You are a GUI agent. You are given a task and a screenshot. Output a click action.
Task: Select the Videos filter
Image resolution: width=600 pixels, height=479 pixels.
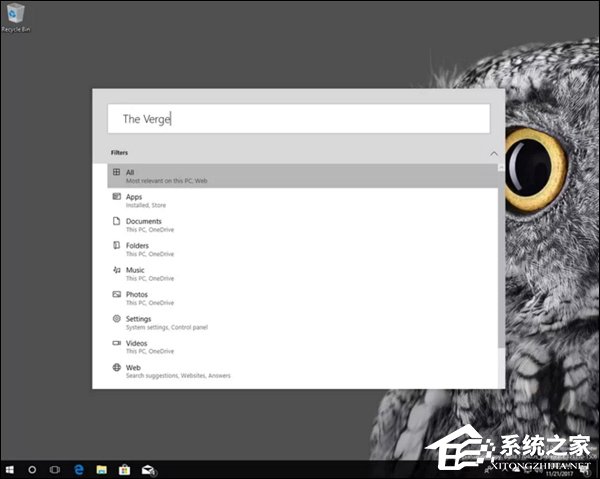pyautogui.click(x=302, y=347)
